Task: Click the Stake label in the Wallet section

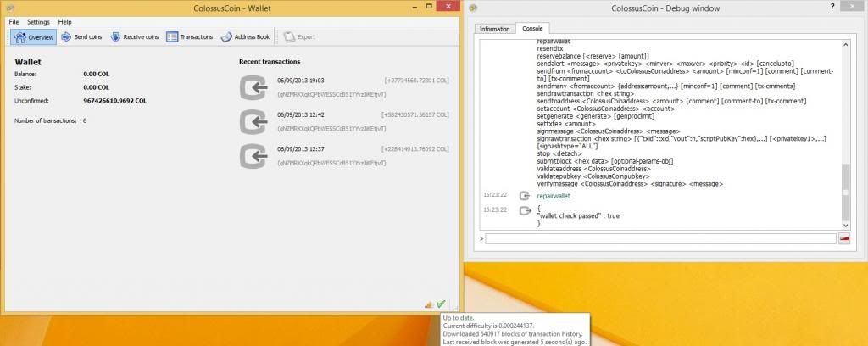Action: (23, 87)
